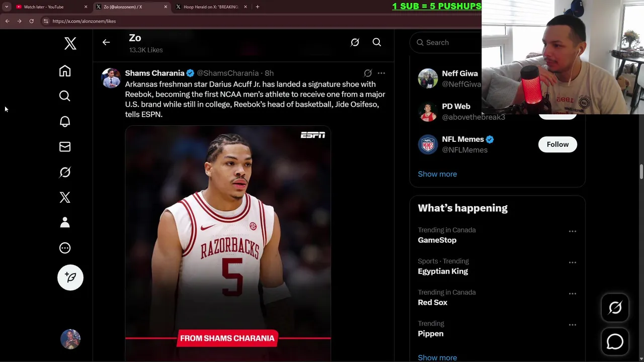644x362 pixels.
Task: Click the address bar URL
Action: pos(84,21)
